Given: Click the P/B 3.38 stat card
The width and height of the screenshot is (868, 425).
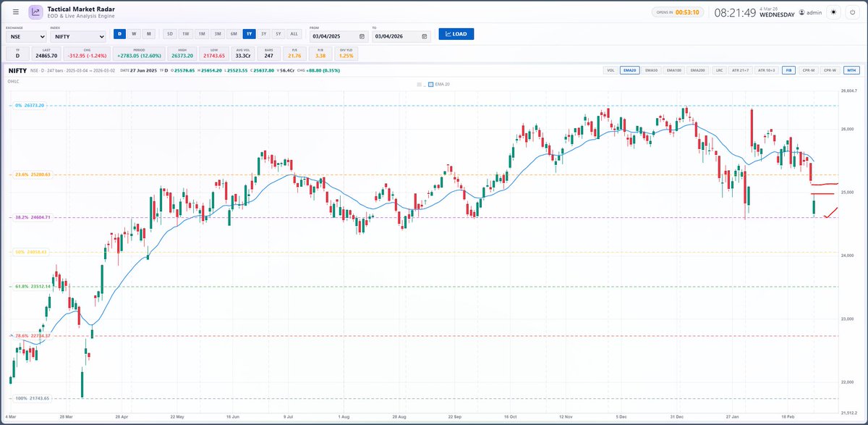Looking at the screenshot, I should [x=320, y=53].
